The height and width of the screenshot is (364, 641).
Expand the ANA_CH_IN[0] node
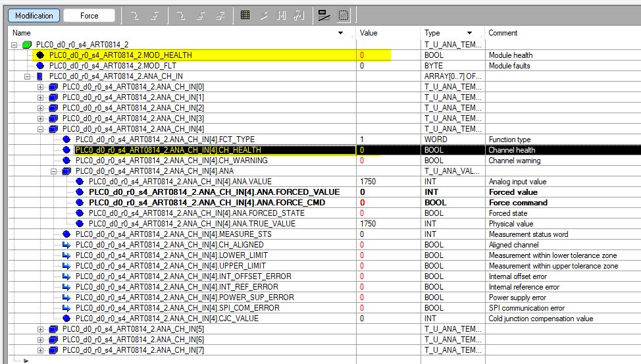pyautogui.click(x=40, y=87)
